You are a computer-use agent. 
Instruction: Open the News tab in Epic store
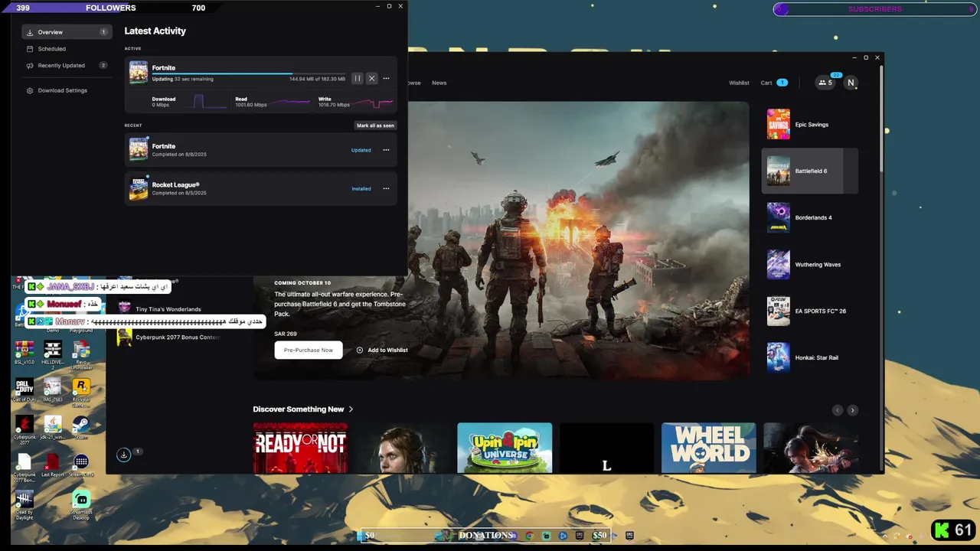point(439,83)
